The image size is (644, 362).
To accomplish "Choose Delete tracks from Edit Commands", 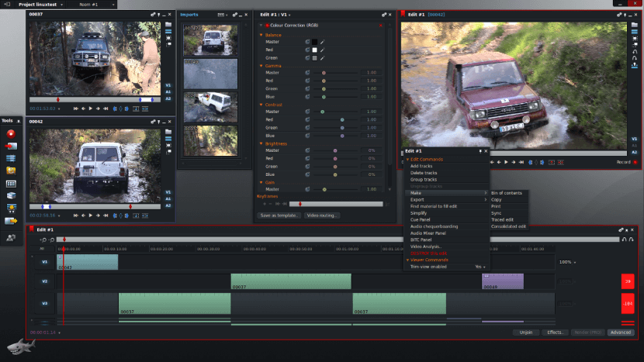I will click(424, 173).
